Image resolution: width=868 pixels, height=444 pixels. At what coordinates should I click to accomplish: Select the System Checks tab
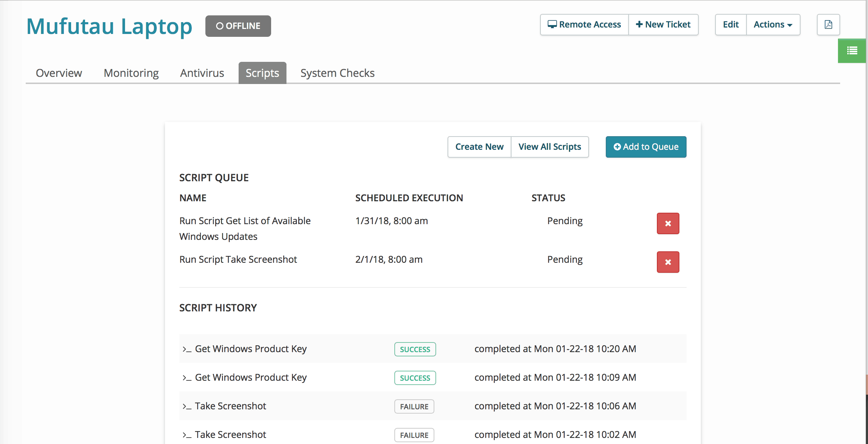pyautogui.click(x=337, y=73)
